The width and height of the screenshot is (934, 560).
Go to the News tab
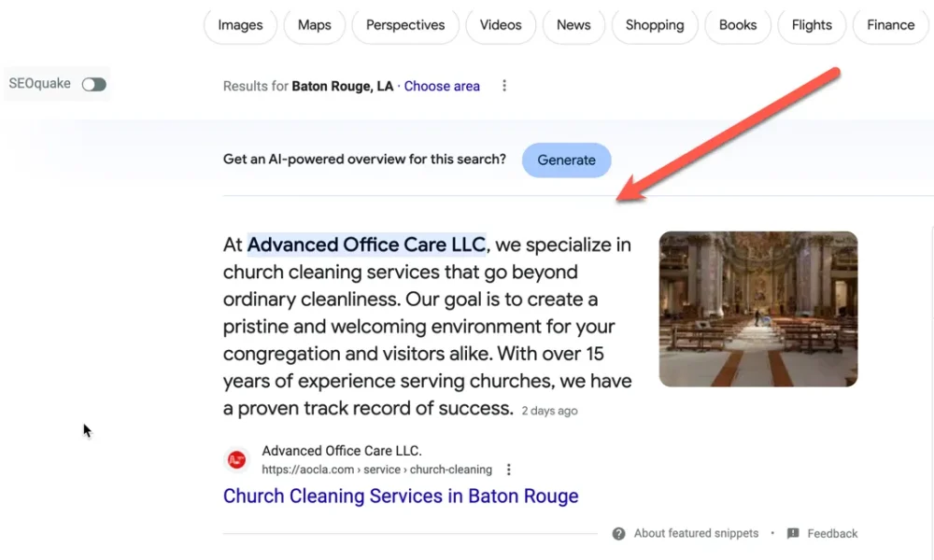point(573,25)
